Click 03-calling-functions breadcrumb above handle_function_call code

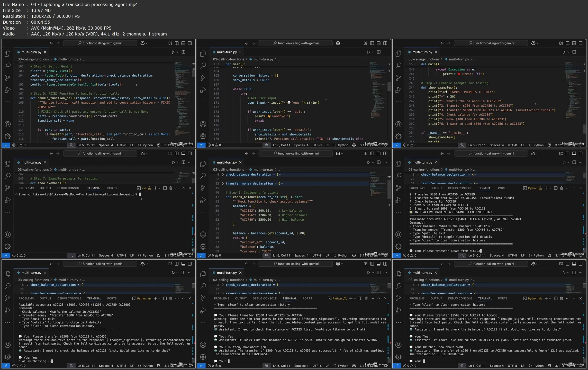pyautogui.click(x=33, y=59)
